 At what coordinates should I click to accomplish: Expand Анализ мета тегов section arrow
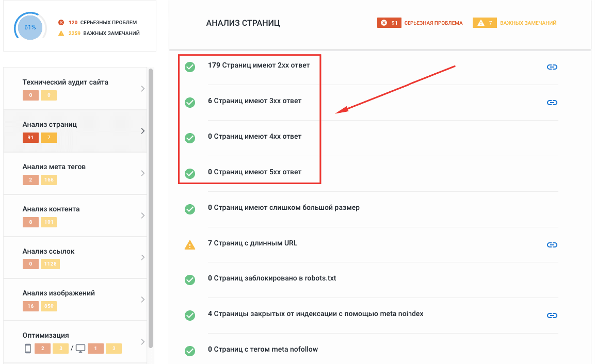(x=142, y=173)
